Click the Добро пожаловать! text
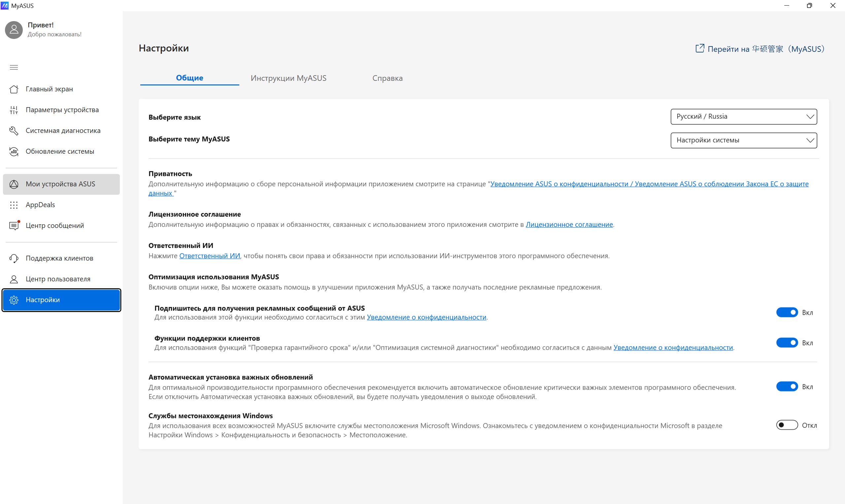 click(55, 34)
